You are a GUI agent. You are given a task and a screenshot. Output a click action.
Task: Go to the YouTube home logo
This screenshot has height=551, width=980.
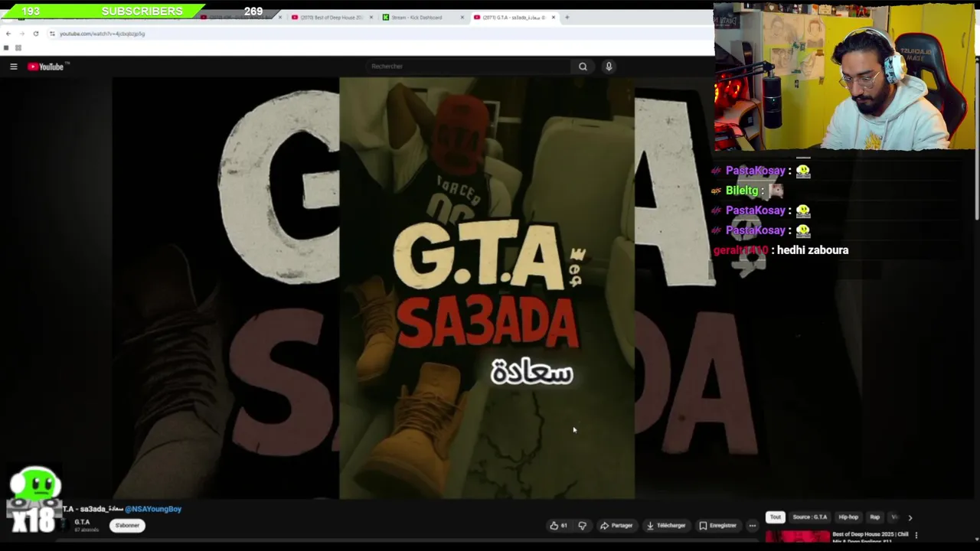48,67
